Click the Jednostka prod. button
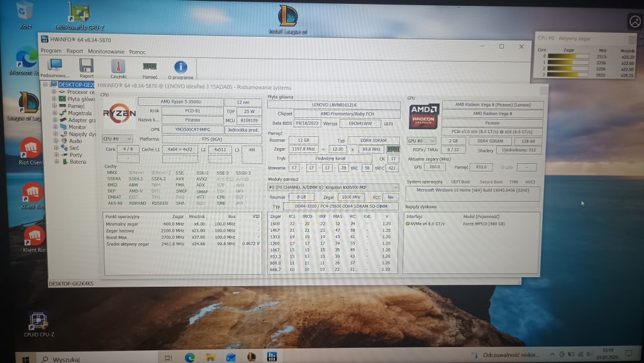 [243, 130]
